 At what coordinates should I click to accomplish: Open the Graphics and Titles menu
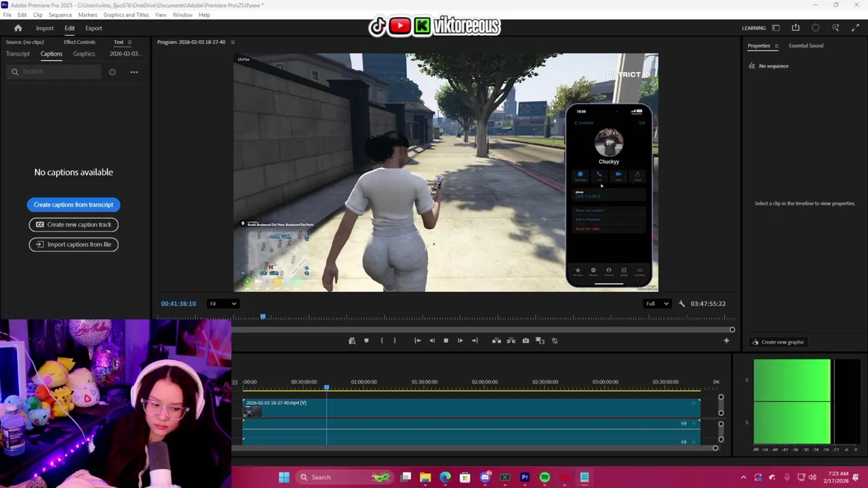126,15
